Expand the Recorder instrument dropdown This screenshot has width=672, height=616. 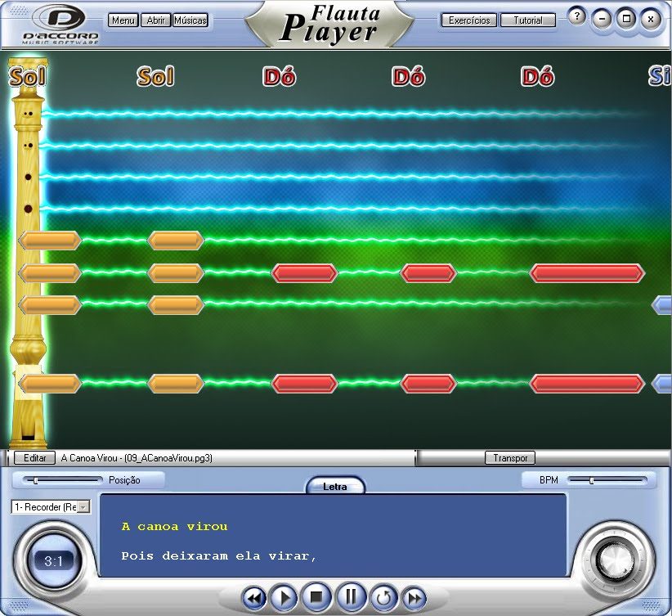pos(84,507)
